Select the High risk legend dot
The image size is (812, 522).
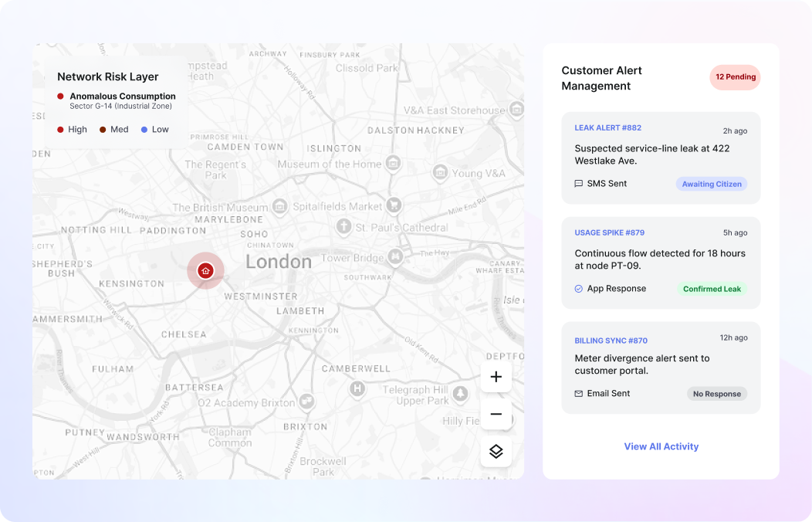point(60,130)
